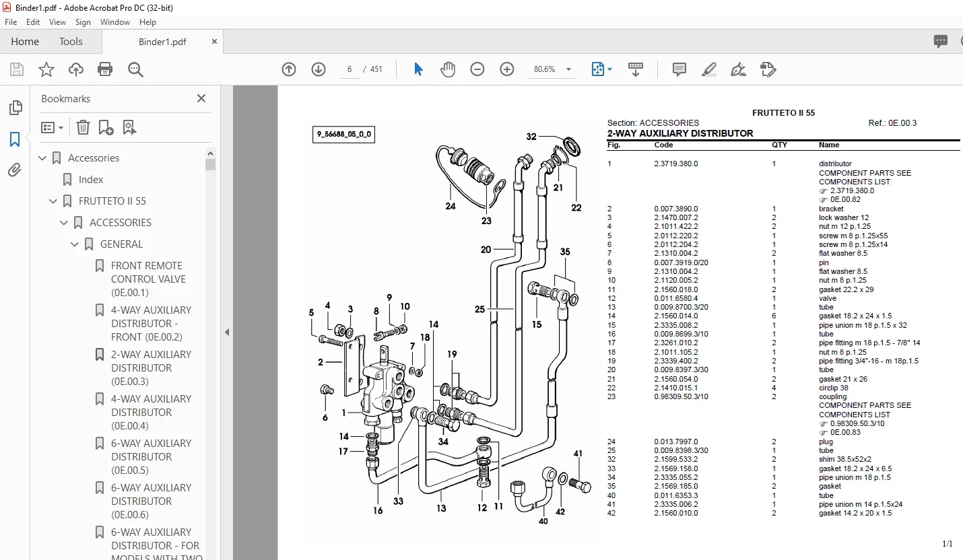Image resolution: width=963 pixels, height=560 pixels.
Task: Delete selected bookmark trash icon
Action: pyautogui.click(x=83, y=127)
